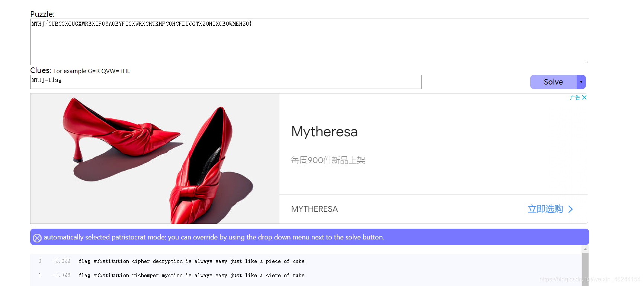Screen dimensions: 644x286
Task: Click the textarea resize handle corner
Action: click(x=586, y=62)
